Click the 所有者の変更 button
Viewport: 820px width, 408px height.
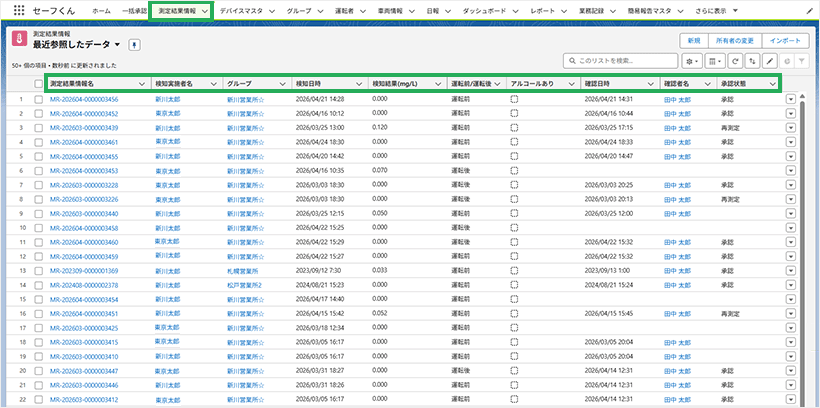(734, 41)
